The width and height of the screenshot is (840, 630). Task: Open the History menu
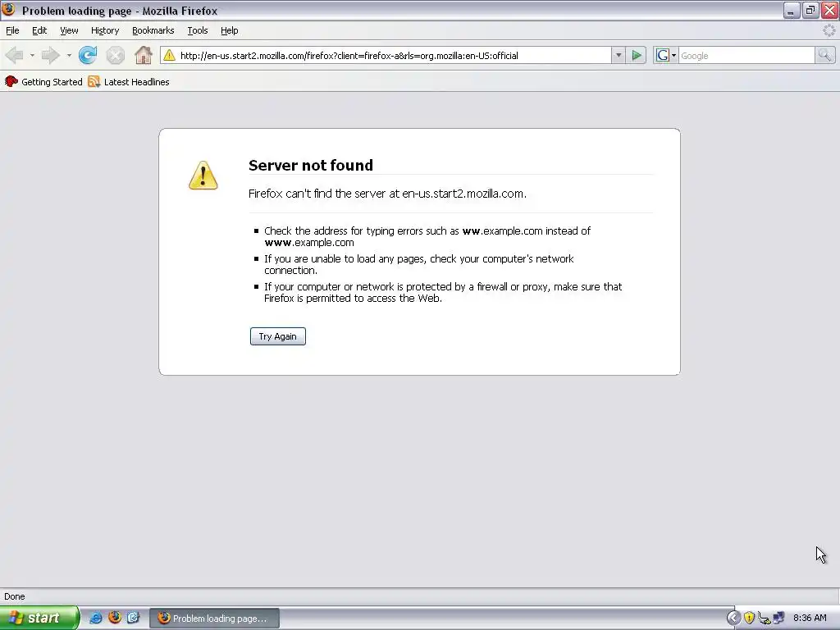(x=105, y=30)
